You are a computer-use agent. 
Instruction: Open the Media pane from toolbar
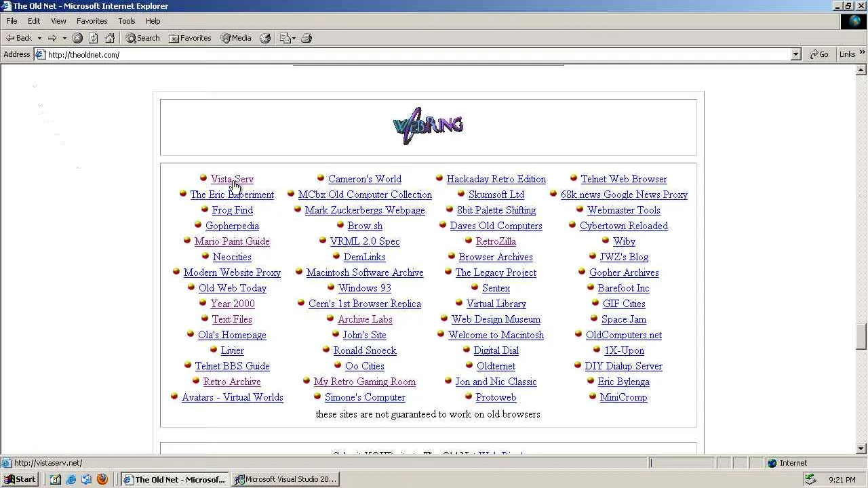click(x=235, y=38)
